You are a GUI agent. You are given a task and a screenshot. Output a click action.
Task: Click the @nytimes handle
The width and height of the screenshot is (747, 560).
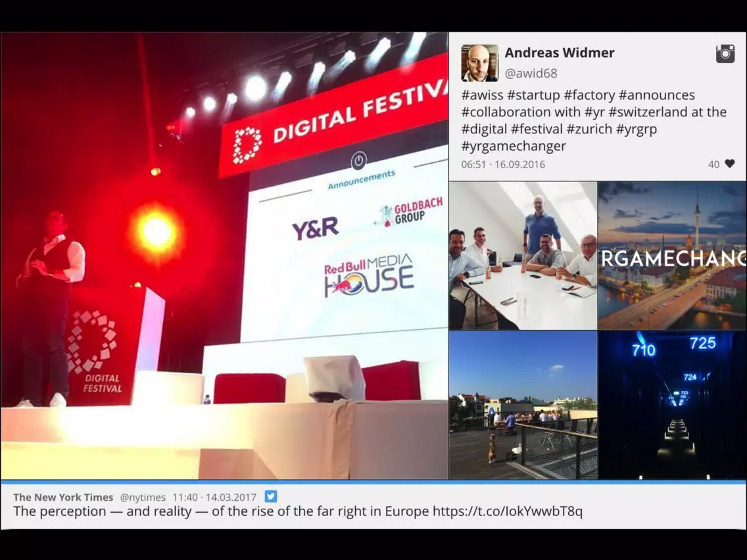[143, 498]
